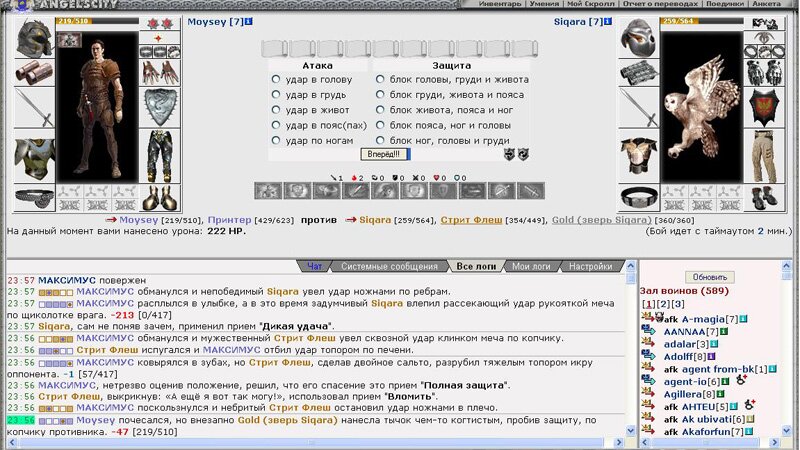The width and height of the screenshot is (800, 450).
Task: Click Moysey's spiked shield slot
Action: click(x=159, y=106)
